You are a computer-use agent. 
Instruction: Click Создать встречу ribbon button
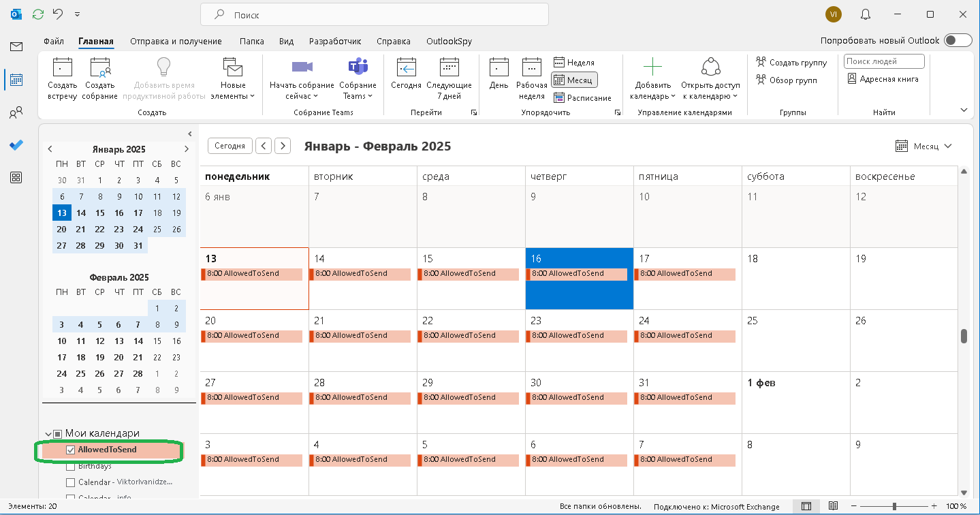[63, 78]
